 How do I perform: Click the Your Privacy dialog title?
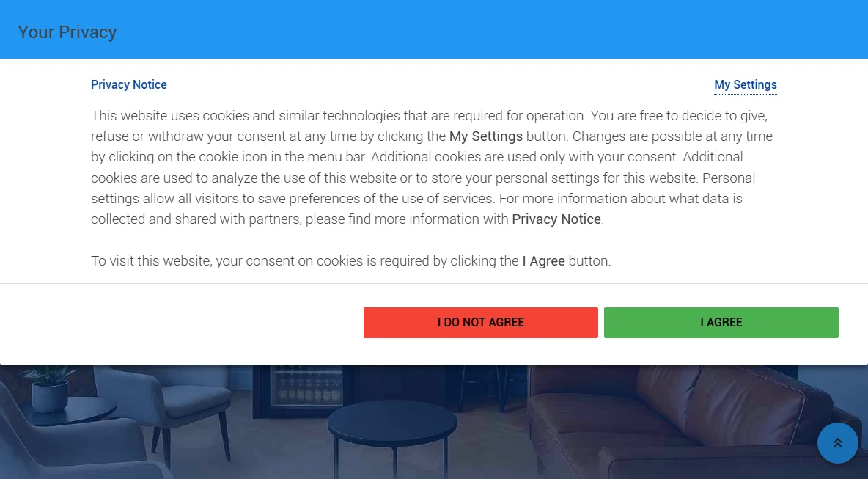pos(67,32)
